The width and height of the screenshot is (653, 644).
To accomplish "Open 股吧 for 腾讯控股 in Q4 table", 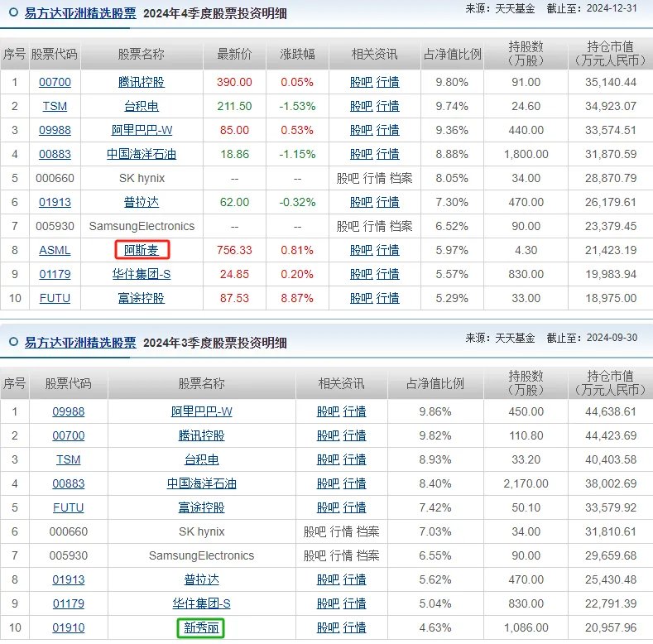I will pyautogui.click(x=361, y=83).
